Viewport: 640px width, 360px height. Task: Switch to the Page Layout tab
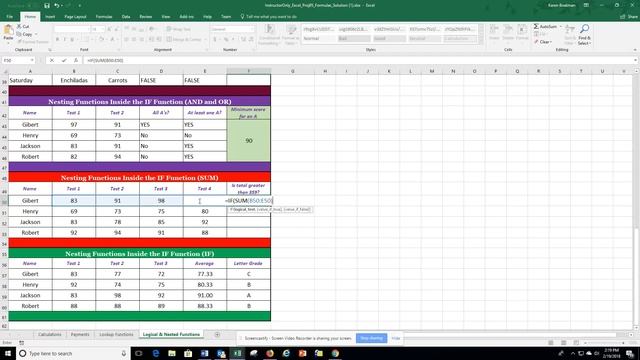tap(75, 17)
